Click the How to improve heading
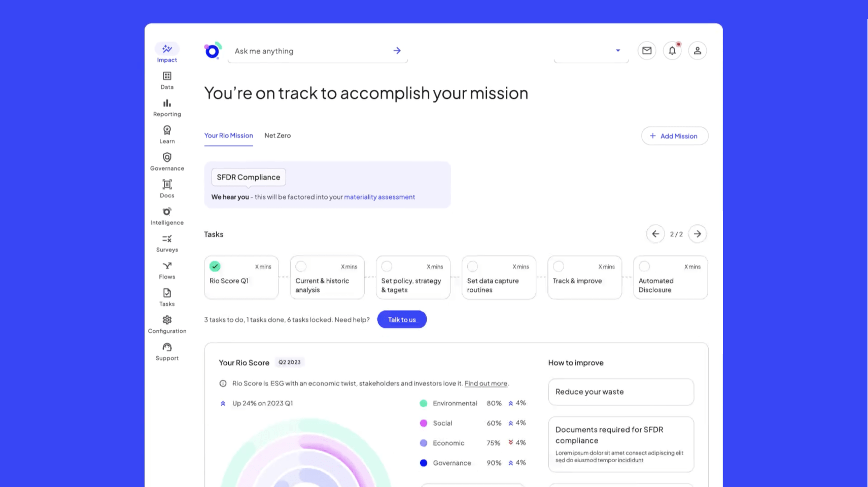This screenshot has width=868, height=487. [x=576, y=363]
